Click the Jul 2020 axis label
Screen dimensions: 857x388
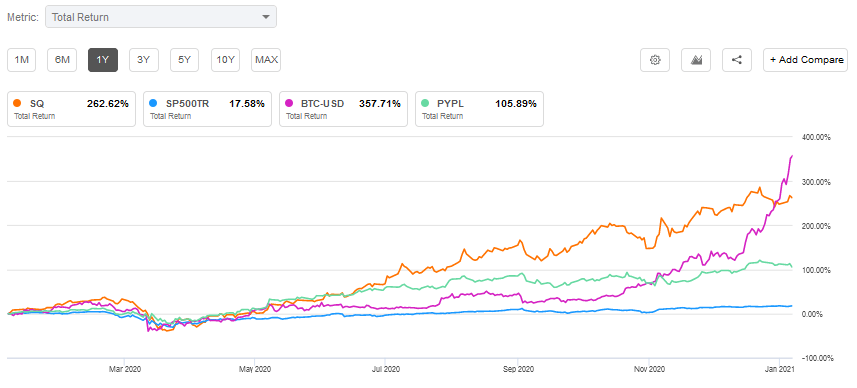[x=385, y=369]
